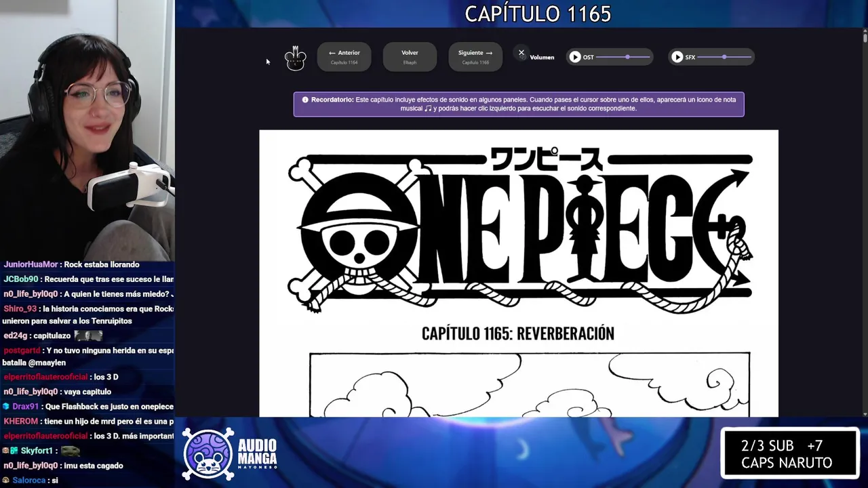Open next chapter with Siguiente button
This screenshot has width=868, height=488.
(x=475, y=57)
